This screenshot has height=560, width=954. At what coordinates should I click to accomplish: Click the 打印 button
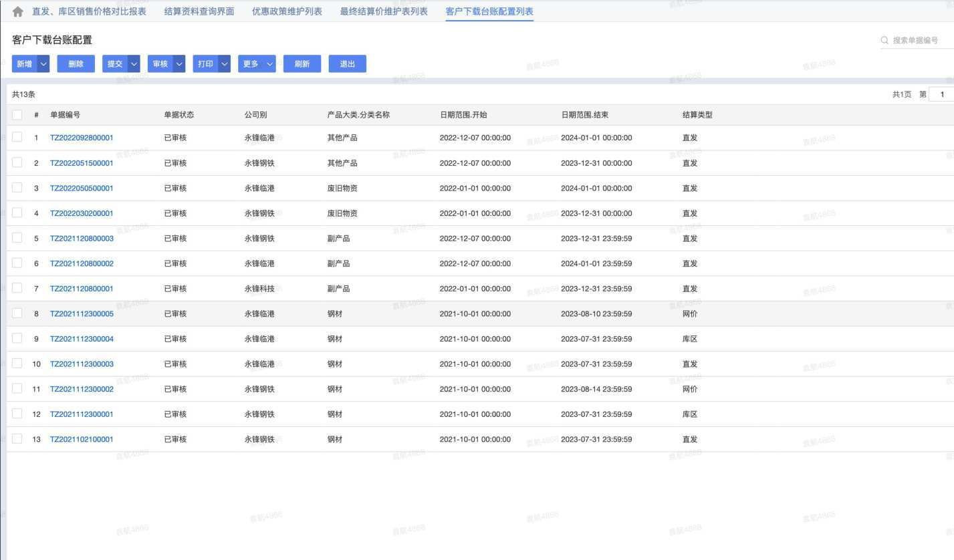point(206,64)
